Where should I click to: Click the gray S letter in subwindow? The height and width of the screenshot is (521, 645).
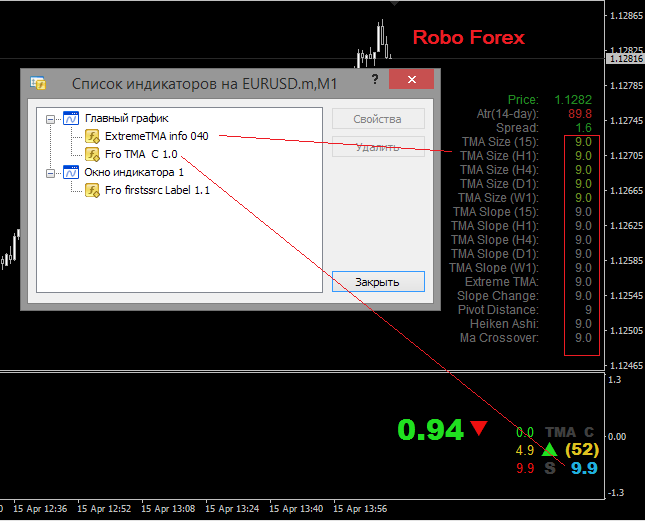550,468
